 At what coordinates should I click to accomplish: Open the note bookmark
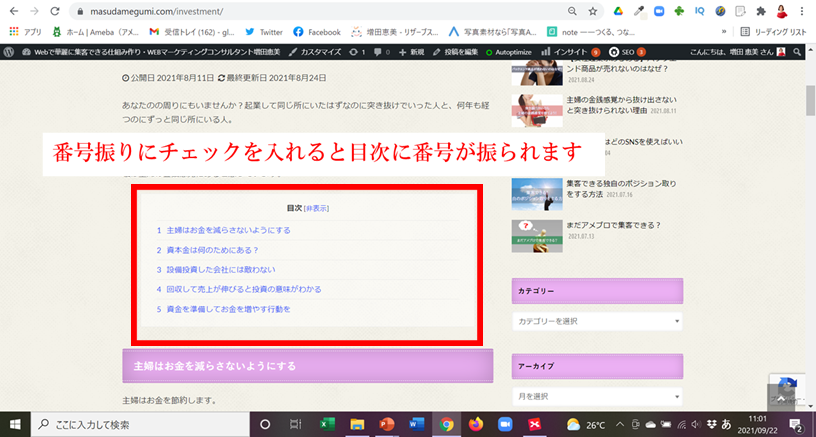[591, 32]
